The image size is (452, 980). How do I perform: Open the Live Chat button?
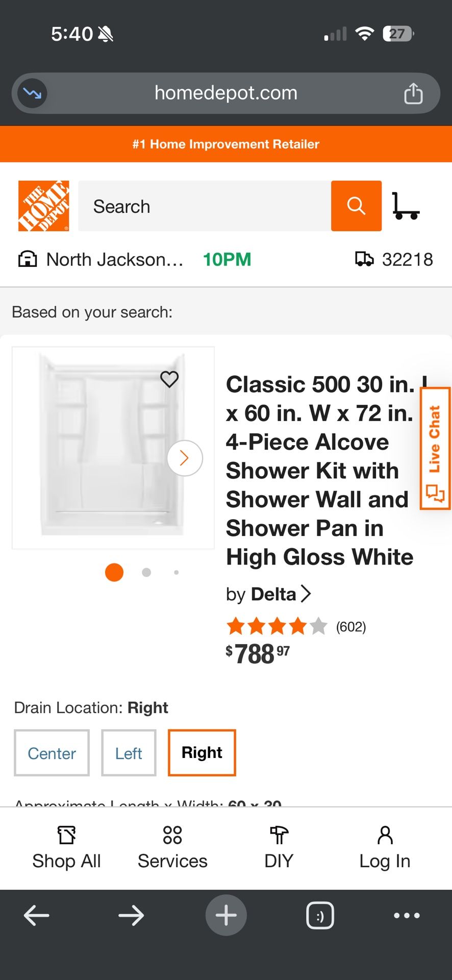tap(435, 448)
